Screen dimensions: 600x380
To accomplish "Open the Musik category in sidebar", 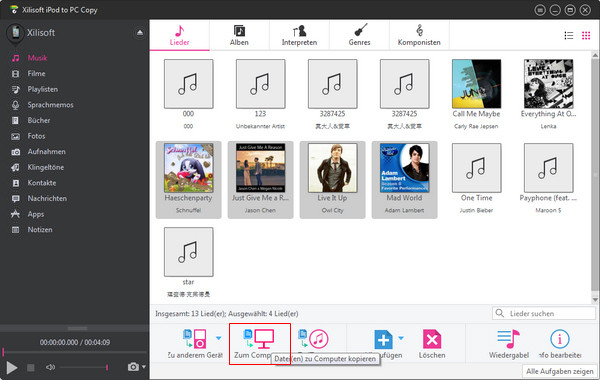I will [x=37, y=58].
